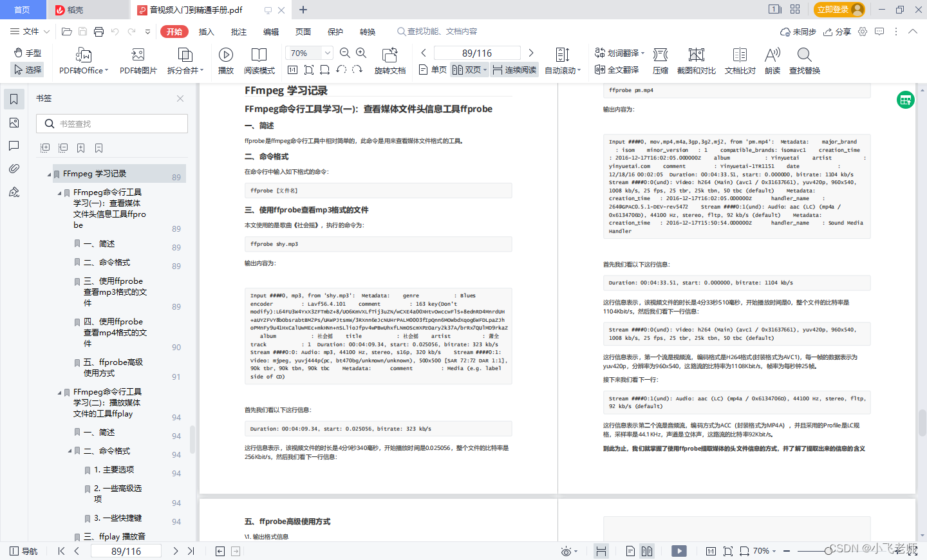Screen dimensions: 927x560
Task: Open quick-access toolbar customize arrow
Action: 148,32
